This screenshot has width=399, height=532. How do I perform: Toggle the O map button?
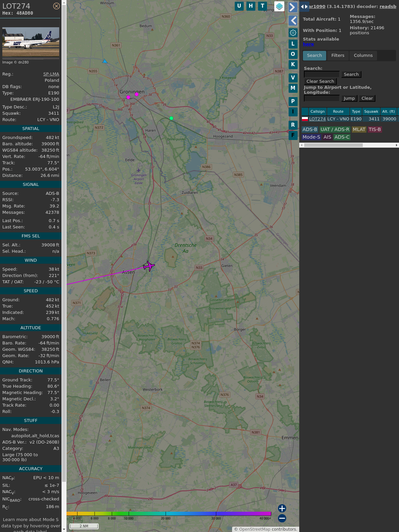[x=293, y=54]
